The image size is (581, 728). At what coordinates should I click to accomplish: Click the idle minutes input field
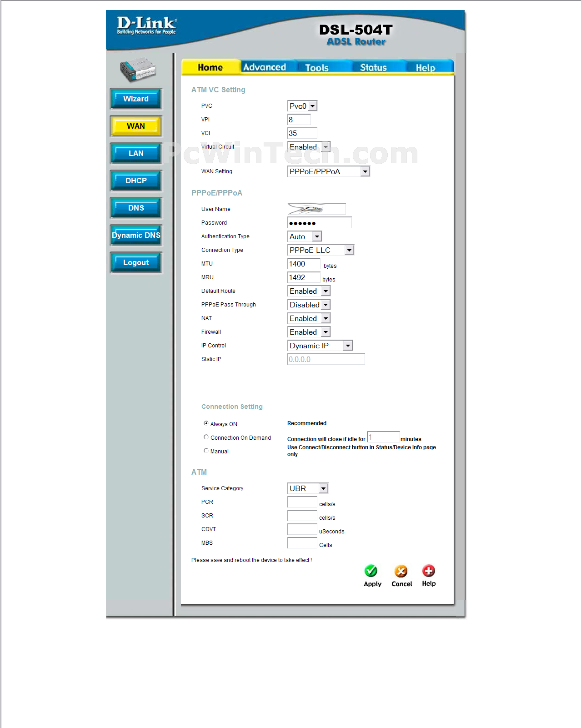click(383, 437)
